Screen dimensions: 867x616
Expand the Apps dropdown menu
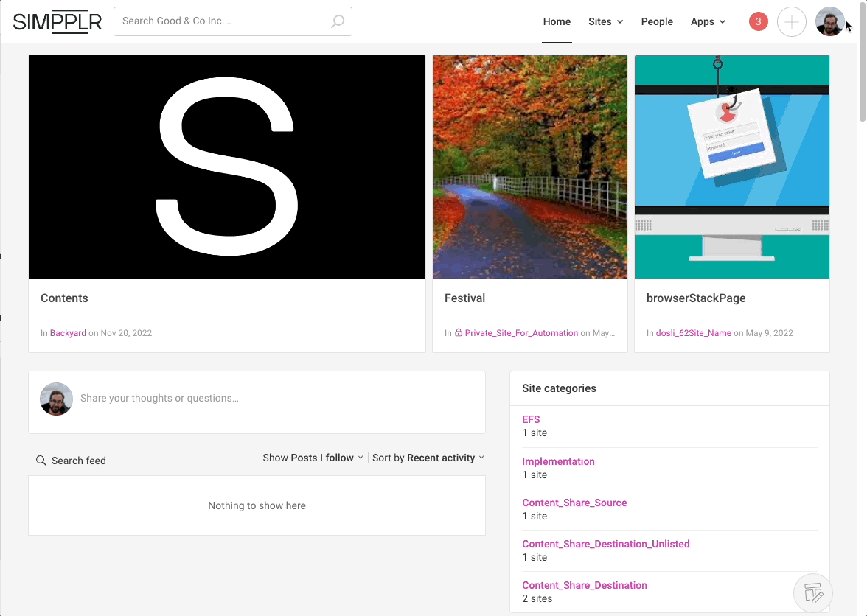708,22
